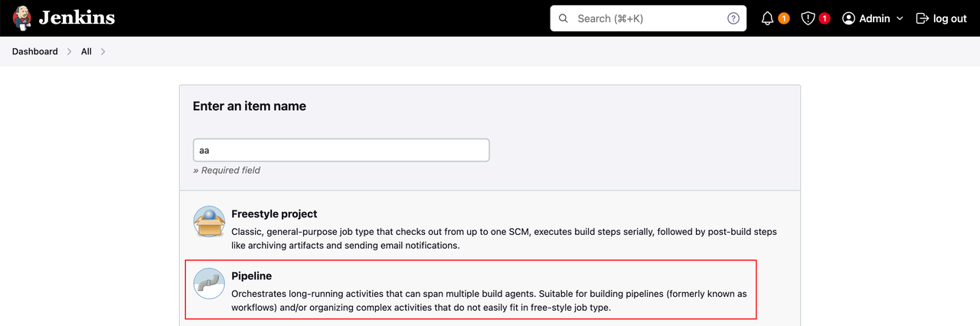Expand the Dashboard breadcrumb chevron
Screen dimensions: 980x326
(70, 51)
